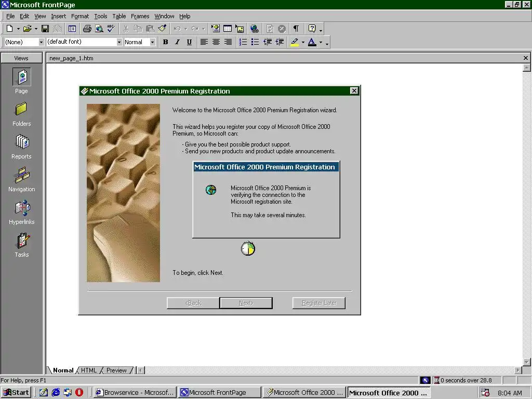Switch to Browservice taskbar window
The image size is (532, 399).
click(135, 393)
